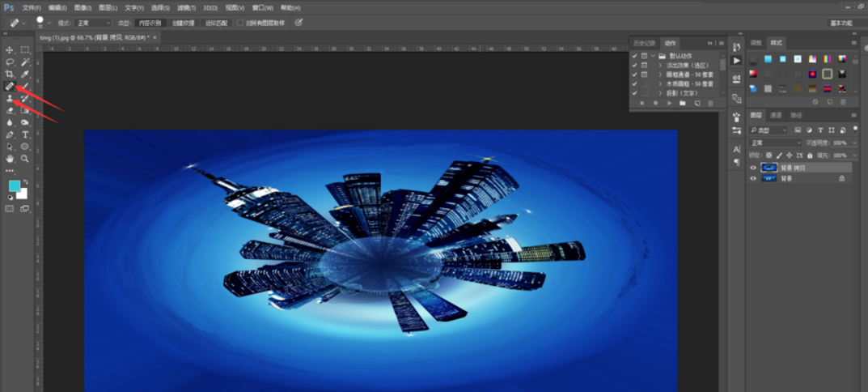868x392 pixels.
Task: Select the Hand tool
Action: [x=10, y=159]
